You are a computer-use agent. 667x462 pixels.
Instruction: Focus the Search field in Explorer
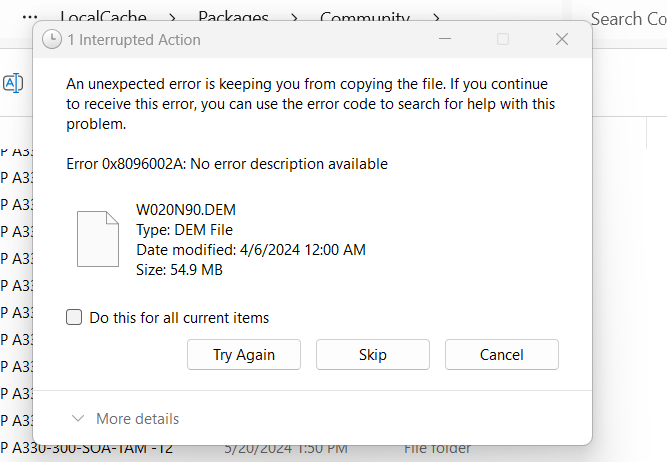point(626,18)
